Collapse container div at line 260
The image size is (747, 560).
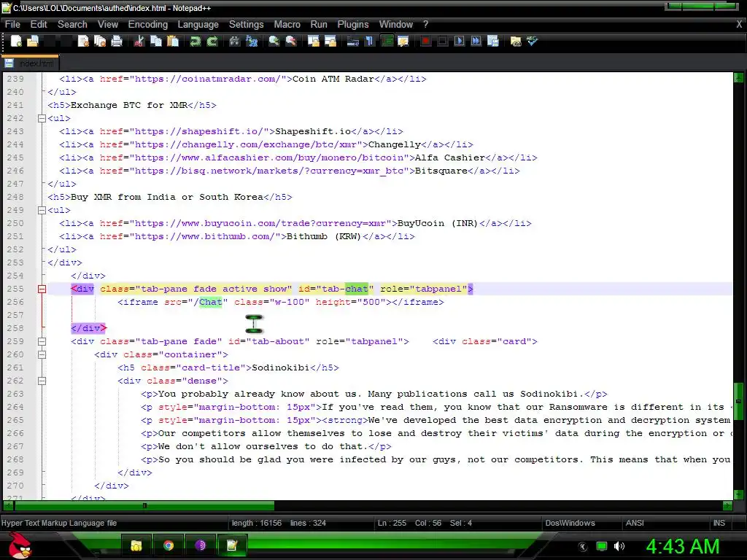[42, 354]
